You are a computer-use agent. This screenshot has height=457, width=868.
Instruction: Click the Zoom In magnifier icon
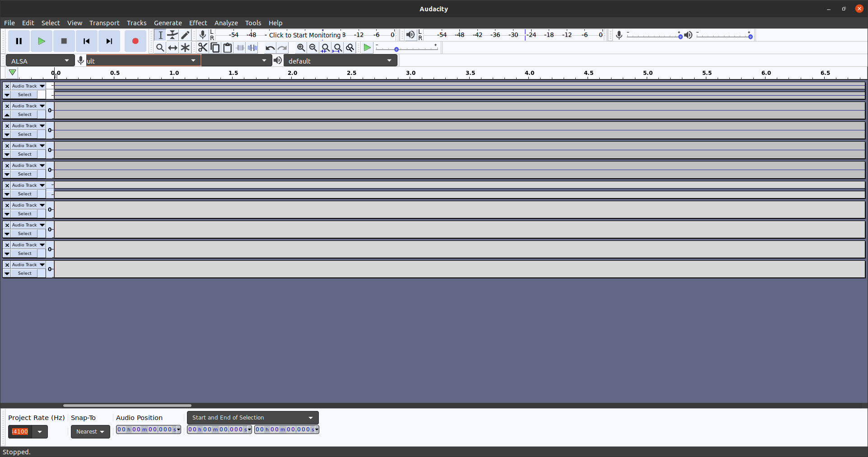pos(301,47)
